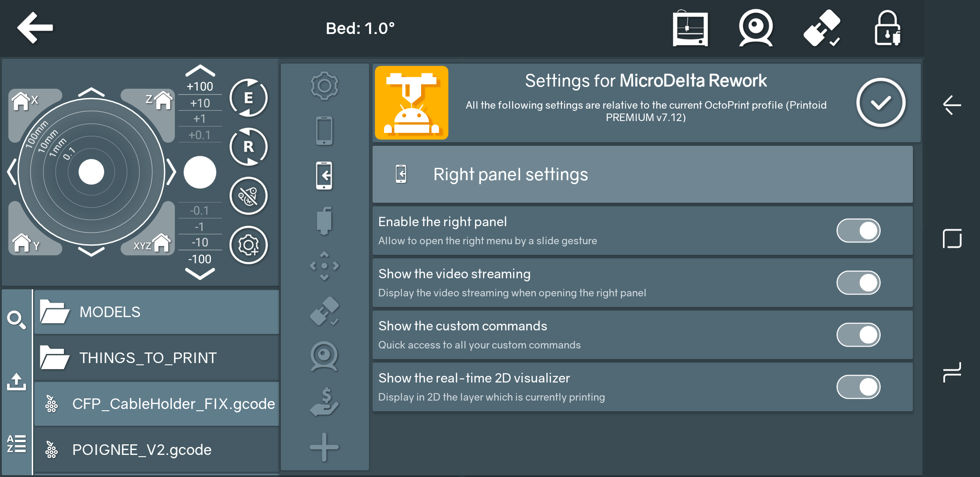Open the general settings gear tab
Screen dimensions: 980x477
(x=324, y=85)
